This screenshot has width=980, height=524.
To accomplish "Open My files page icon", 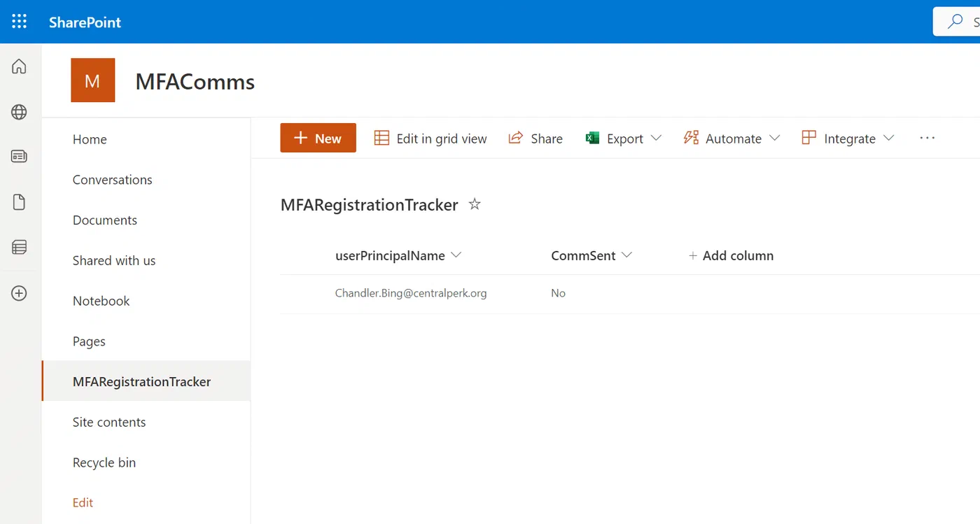I will 20,202.
